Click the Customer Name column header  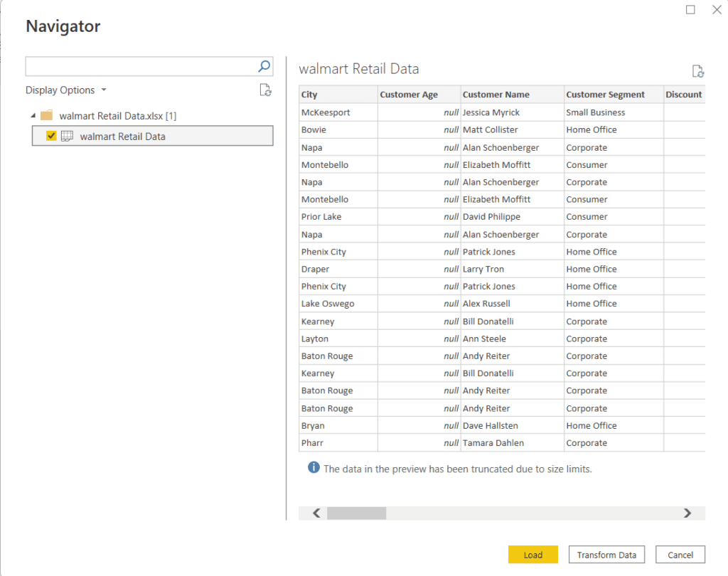pos(513,95)
